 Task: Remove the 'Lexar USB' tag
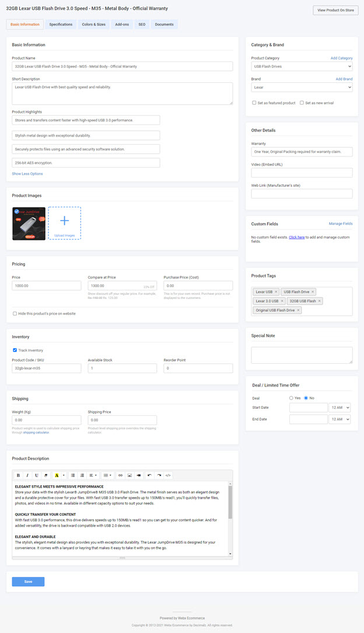click(x=276, y=292)
